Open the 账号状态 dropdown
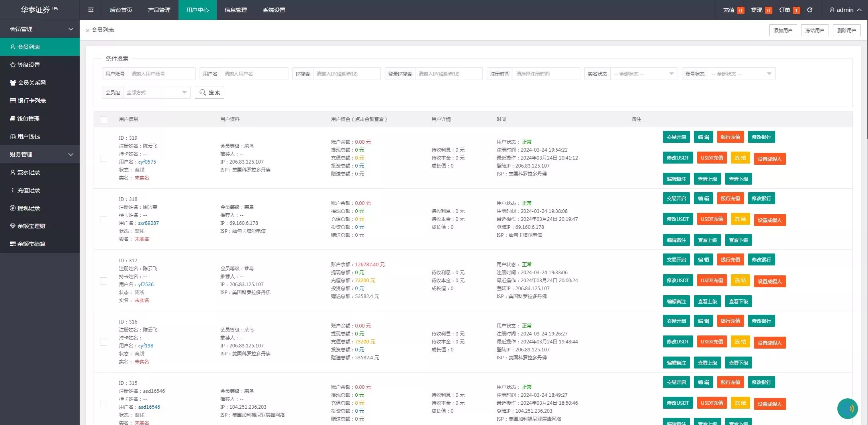868x425 pixels. click(741, 74)
